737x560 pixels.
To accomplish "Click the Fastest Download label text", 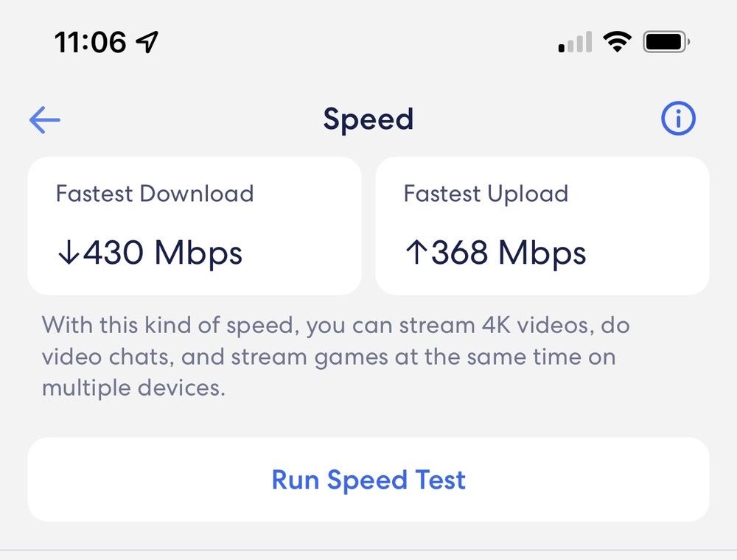I will [x=155, y=194].
